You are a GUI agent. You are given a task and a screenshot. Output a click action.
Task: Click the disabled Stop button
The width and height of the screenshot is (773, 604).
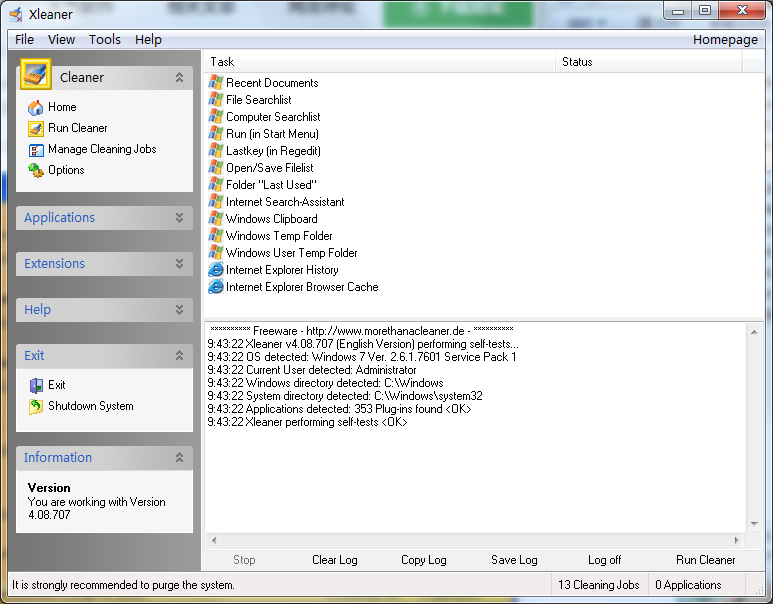coord(244,560)
